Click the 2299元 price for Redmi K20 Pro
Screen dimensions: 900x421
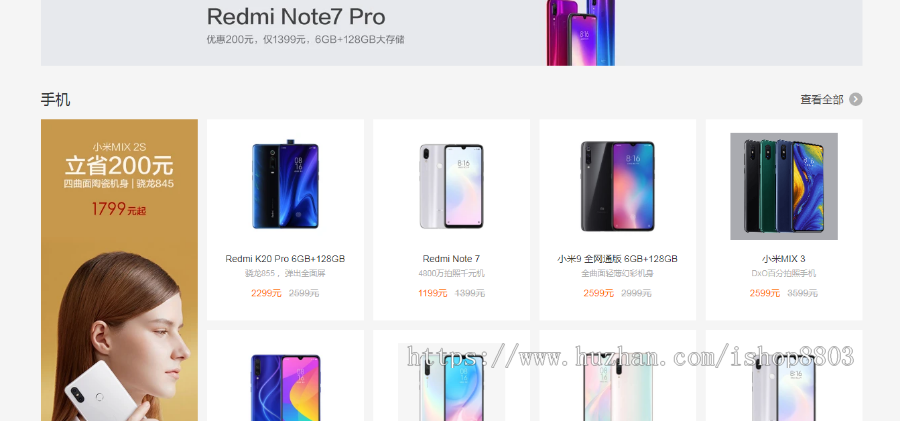coord(266,293)
